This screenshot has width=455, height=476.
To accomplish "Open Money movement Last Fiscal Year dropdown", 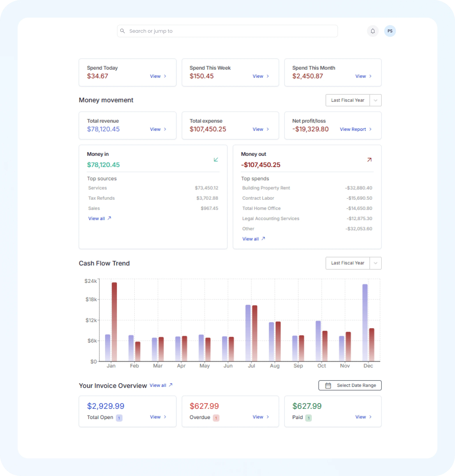I will pos(353,100).
